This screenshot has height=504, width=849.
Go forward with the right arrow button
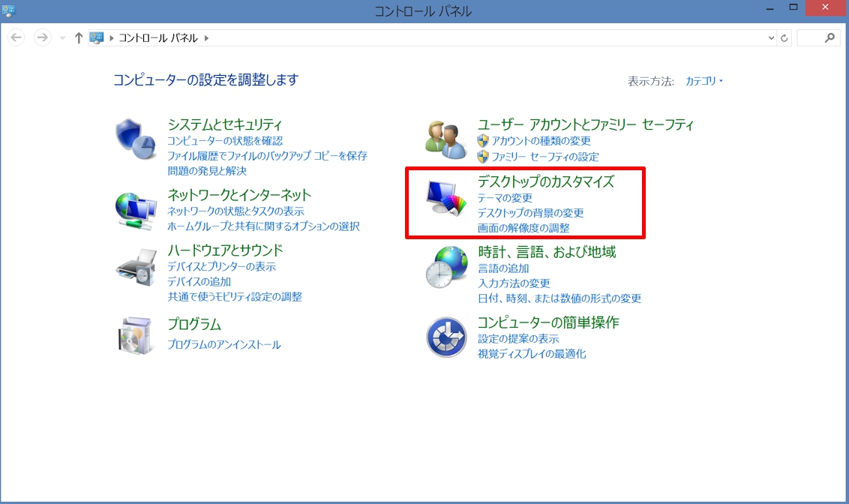42,37
